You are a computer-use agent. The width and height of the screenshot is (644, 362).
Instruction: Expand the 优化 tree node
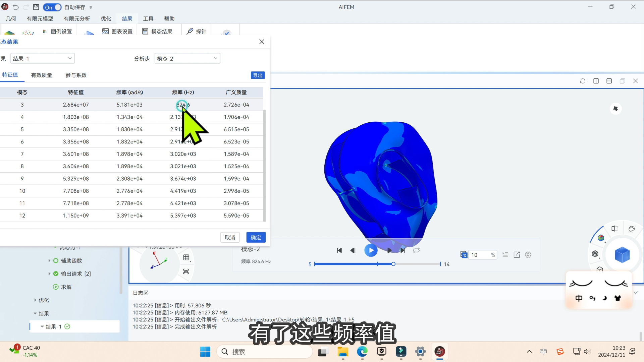tap(35, 300)
